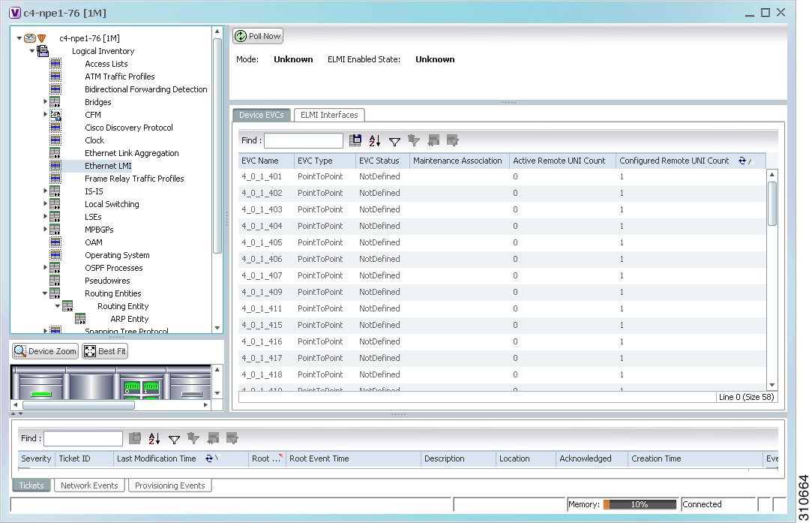Click the Best Fit button
The height and width of the screenshot is (523, 812).
[x=105, y=351]
